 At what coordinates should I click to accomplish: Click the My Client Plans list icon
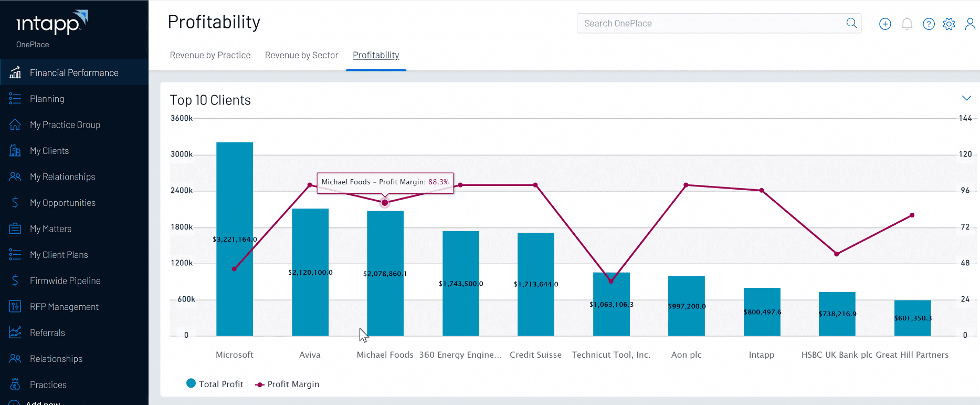[15, 255]
